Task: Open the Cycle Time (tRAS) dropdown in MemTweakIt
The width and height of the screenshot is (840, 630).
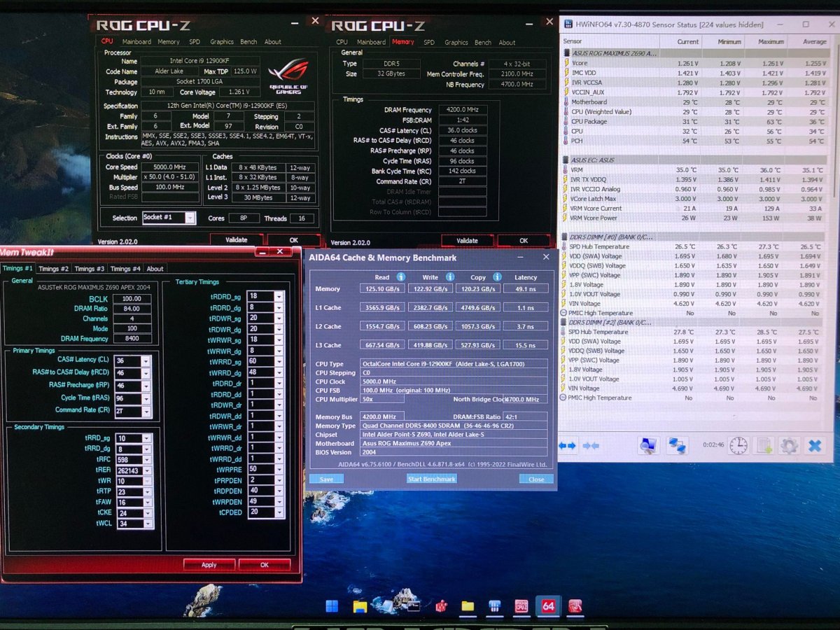Action: [x=146, y=398]
